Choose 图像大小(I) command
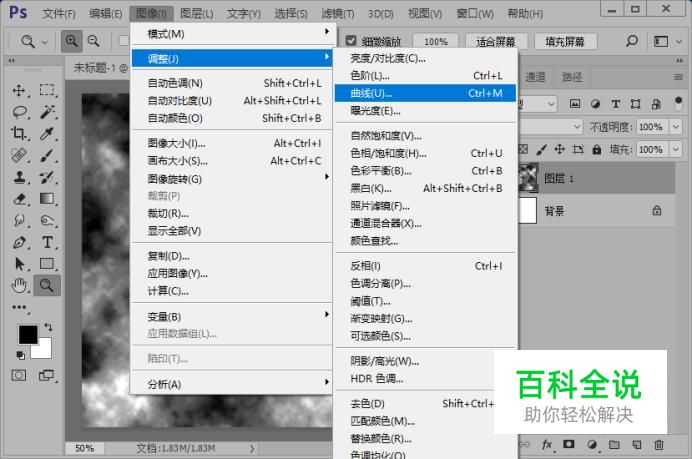Screen dimensions: 692x459 pyautogui.click(x=233, y=143)
